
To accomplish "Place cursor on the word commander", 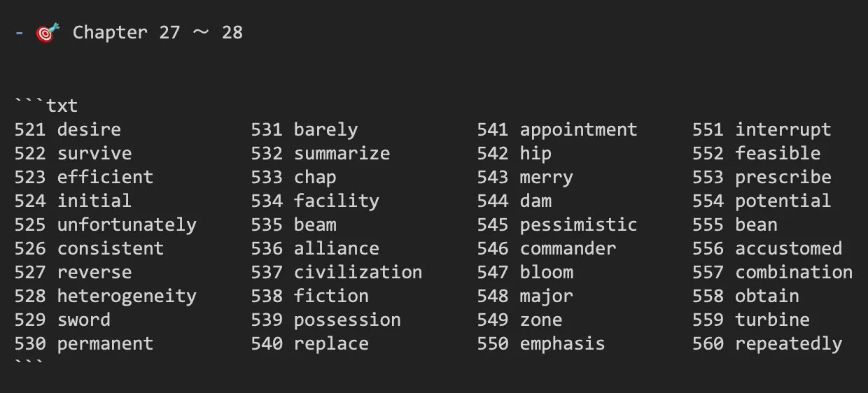I will click(568, 248).
